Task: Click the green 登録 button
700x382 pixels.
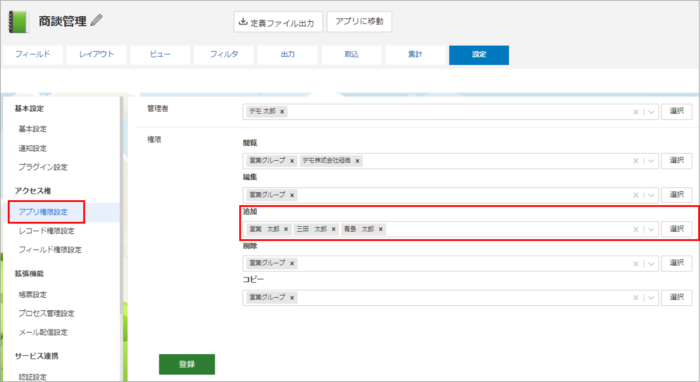Action: click(187, 364)
